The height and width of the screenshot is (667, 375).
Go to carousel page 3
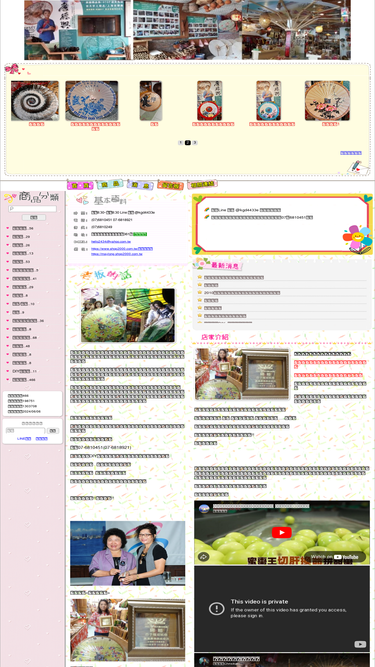tap(195, 143)
